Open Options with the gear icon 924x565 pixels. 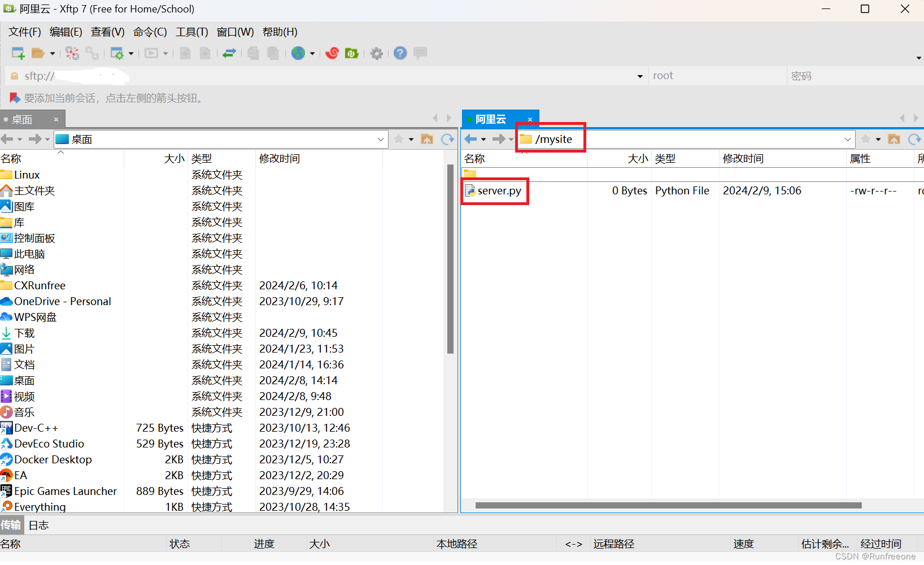pyautogui.click(x=377, y=53)
